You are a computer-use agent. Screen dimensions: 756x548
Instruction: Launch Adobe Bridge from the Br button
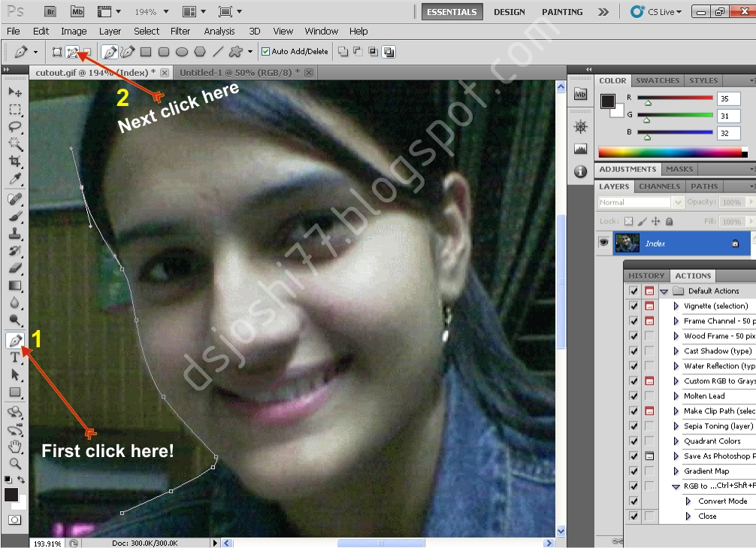pos(50,12)
